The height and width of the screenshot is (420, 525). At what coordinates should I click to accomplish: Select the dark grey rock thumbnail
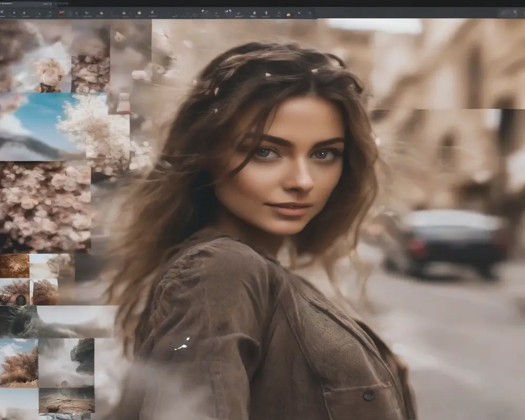click(x=18, y=321)
